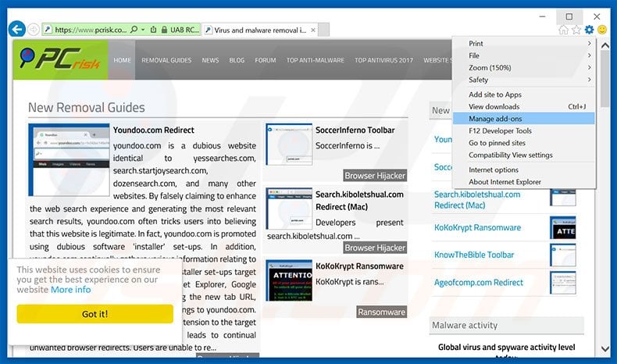Open TOP ANTIVIRUS 2017 nav item

point(383,60)
